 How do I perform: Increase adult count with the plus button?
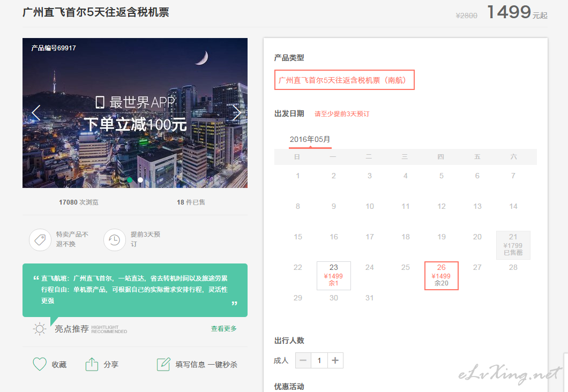point(335,360)
